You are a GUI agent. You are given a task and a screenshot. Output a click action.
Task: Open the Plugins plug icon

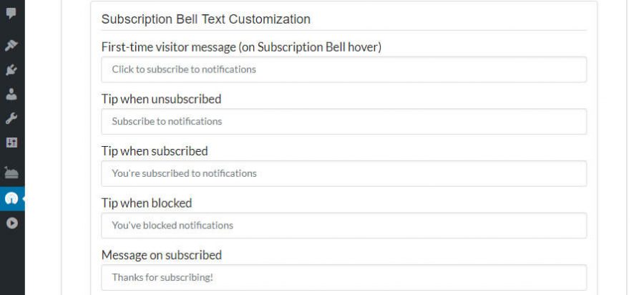click(11, 69)
